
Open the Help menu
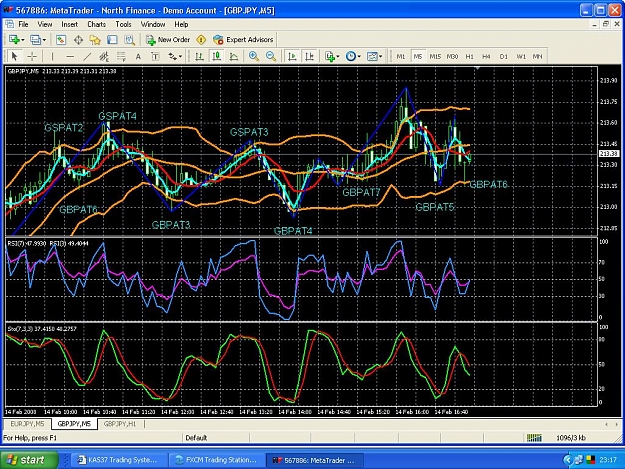click(181, 24)
